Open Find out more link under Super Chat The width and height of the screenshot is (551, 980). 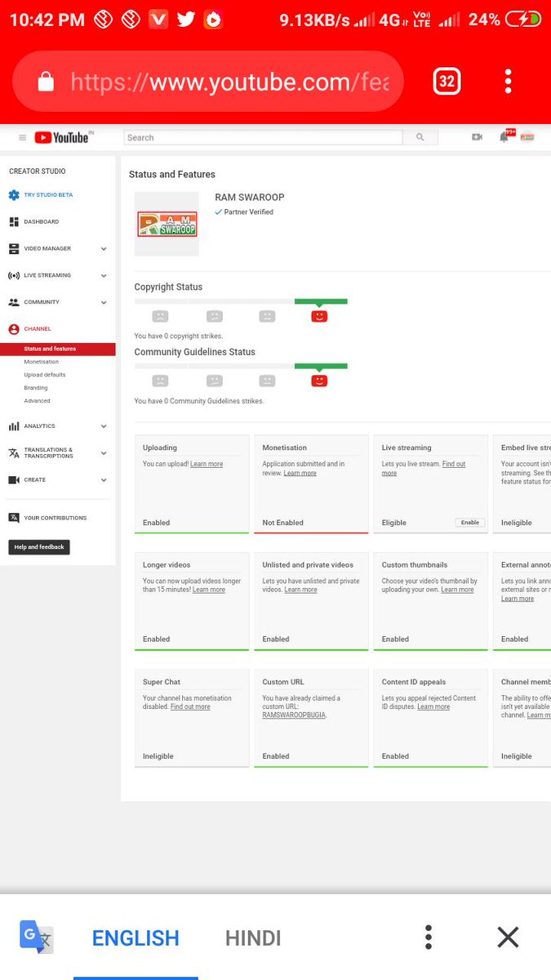coord(190,707)
